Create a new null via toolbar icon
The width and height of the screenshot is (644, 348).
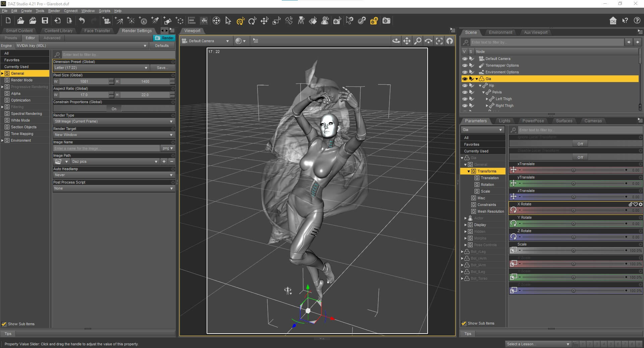179,21
